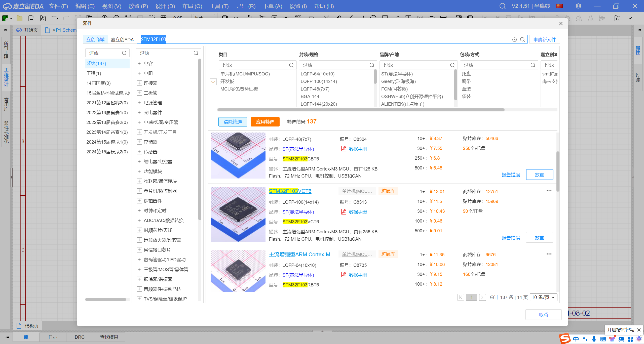This screenshot has width=644, height=344.
Task: Click 取消 to cancel the dialog
Action: [x=543, y=315]
